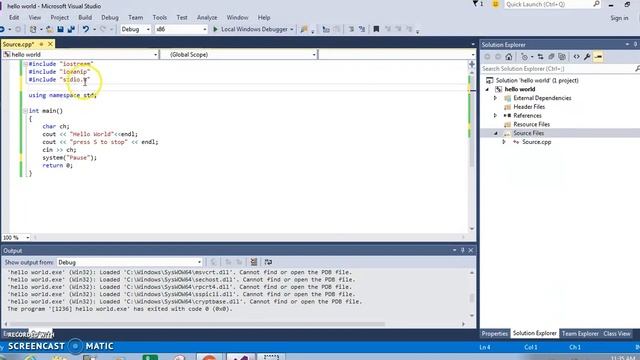Switch to the Team Explorer tab
The height and width of the screenshot is (360, 640).
[580, 333]
